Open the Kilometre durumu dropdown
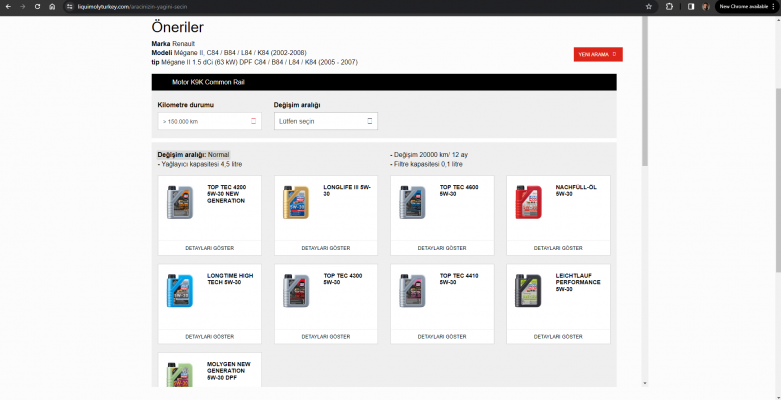Image resolution: width=781 pixels, height=400 pixels. [209, 121]
